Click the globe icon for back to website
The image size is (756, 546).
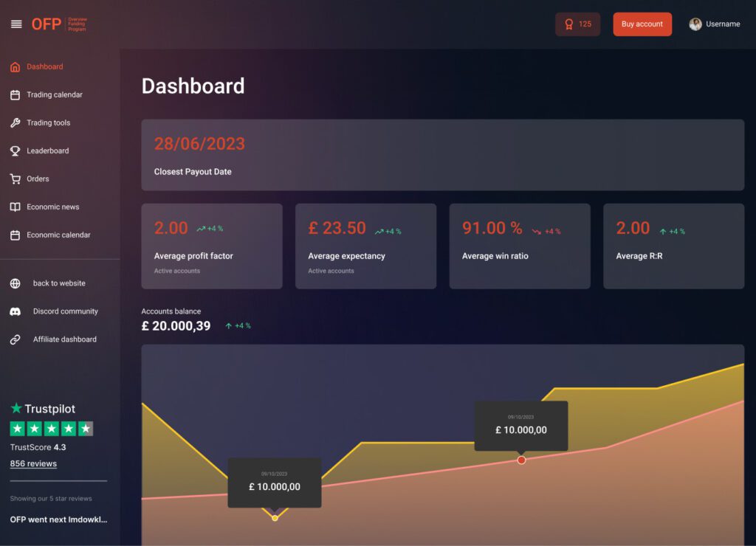[15, 284]
